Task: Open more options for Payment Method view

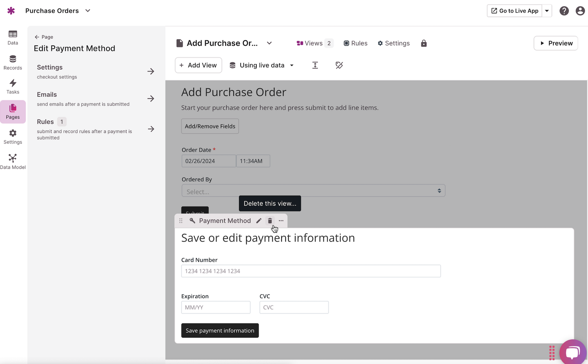Action: (281, 221)
